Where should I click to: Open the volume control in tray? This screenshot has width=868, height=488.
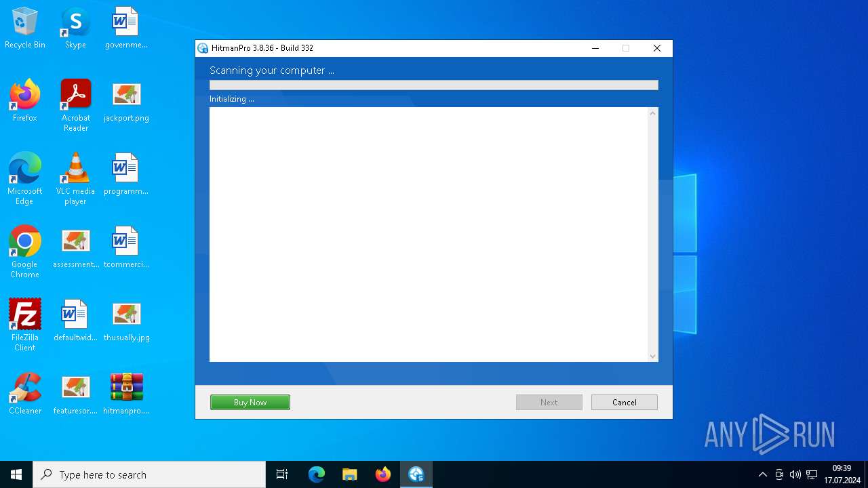795,474
